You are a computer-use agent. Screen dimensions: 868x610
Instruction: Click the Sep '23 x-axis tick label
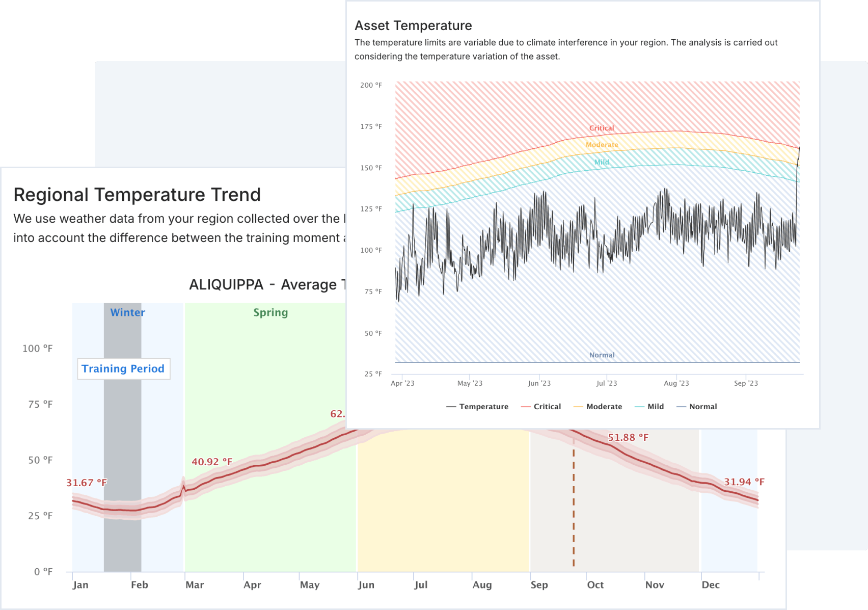point(746,383)
